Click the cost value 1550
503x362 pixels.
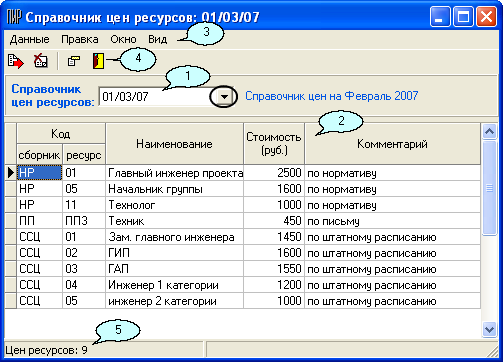274,269
